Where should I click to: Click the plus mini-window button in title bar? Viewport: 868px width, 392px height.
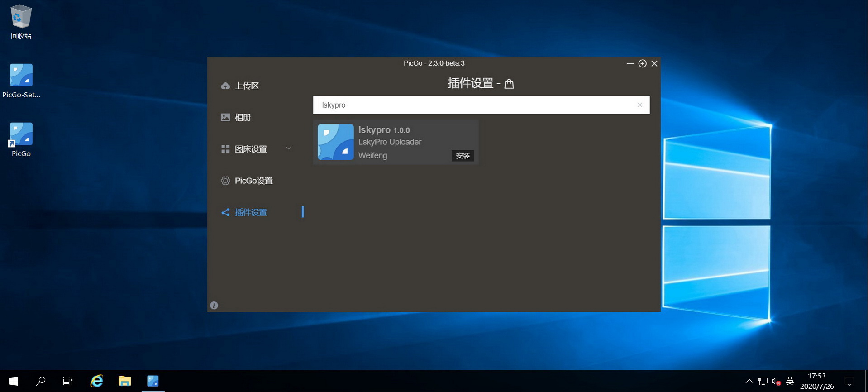tap(642, 63)
